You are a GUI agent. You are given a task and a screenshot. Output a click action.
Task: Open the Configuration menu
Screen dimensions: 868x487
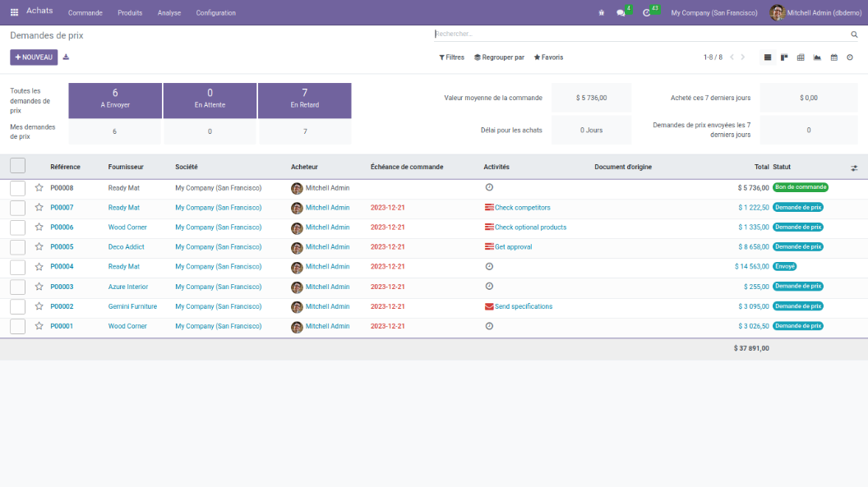[x=215, y=13]
